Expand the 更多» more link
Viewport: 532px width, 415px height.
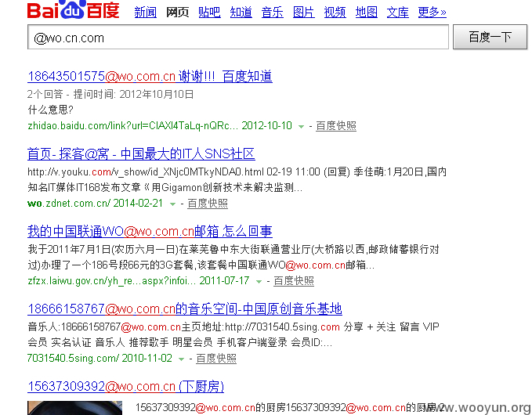(432, 13)
